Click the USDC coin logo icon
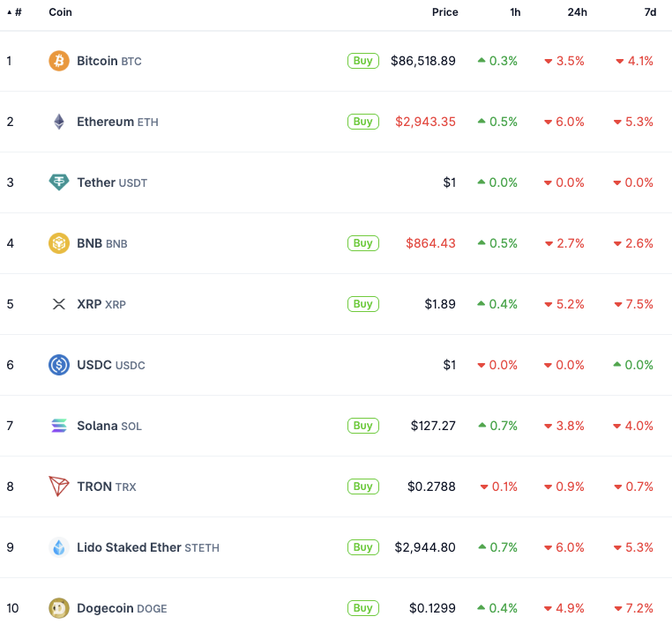The image size is (672, 624). pos(59,365)
